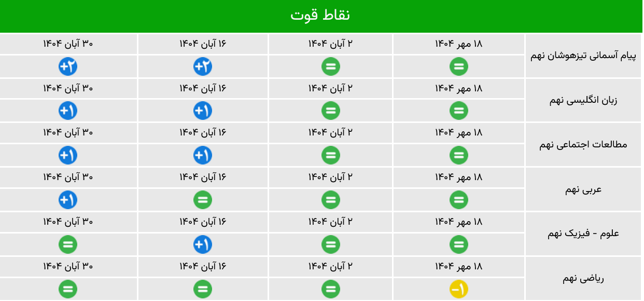
Task: Click the green equal icon under 30 آبان for علوم - فیزیک
Action: [x=68, y=244]
